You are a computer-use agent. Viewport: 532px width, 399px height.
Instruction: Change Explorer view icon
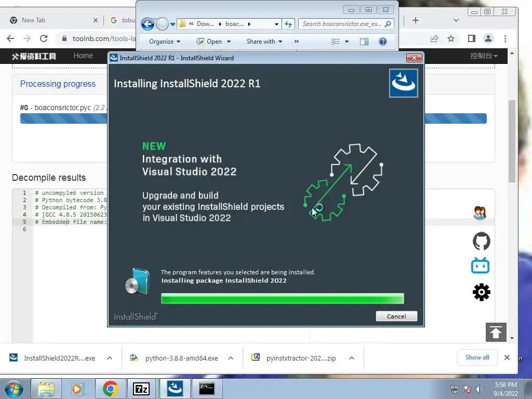click(x=335, y=42)
